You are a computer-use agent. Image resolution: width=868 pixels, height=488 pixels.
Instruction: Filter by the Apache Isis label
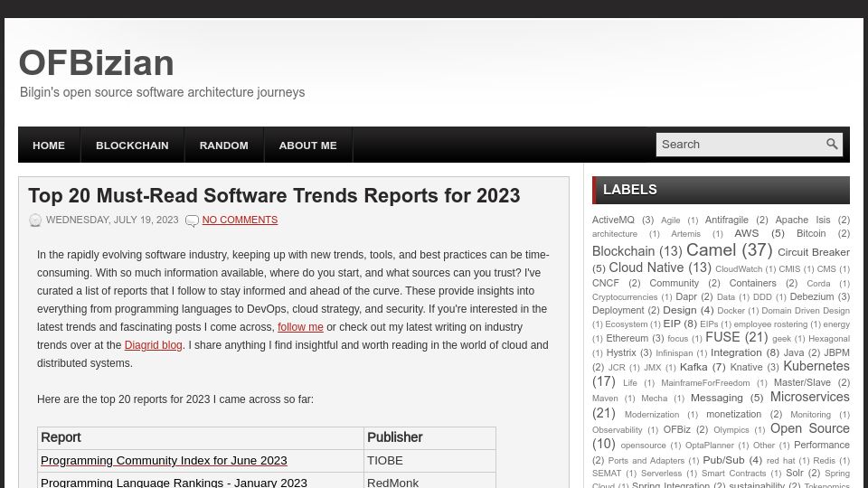[x=803, y=220]
